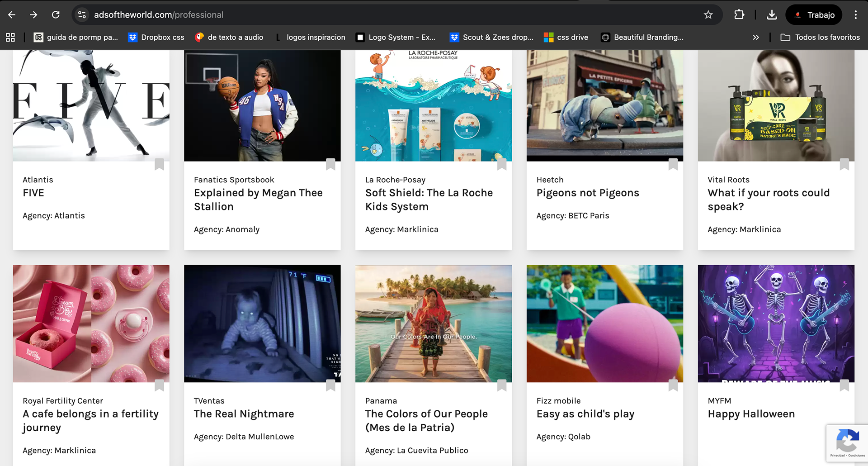The width and height of the screenshot is (868, 466).
Task: Open the Beautiful Branding bookmark
Action: [x=642, y=38]
